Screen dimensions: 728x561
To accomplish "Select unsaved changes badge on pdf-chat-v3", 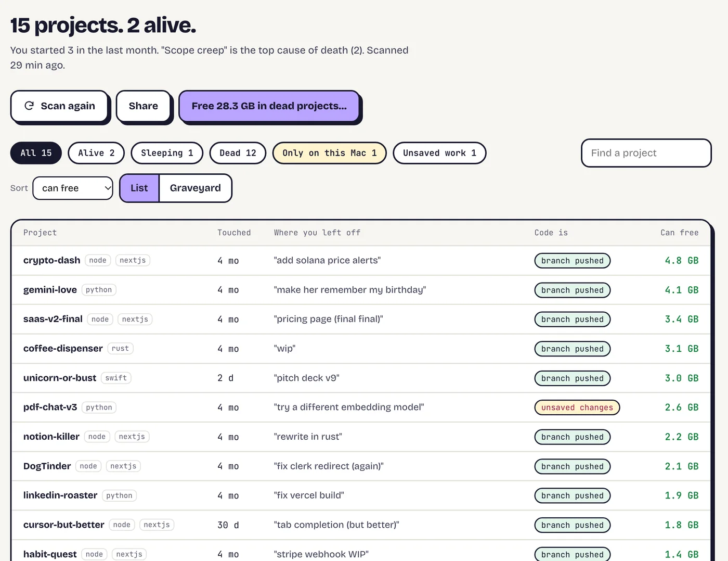I will (x=577, y=407).
